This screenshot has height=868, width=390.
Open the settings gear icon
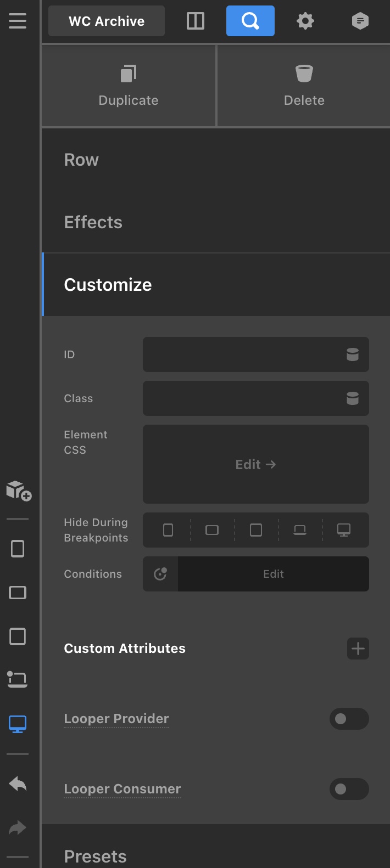[x=305, y=21]
